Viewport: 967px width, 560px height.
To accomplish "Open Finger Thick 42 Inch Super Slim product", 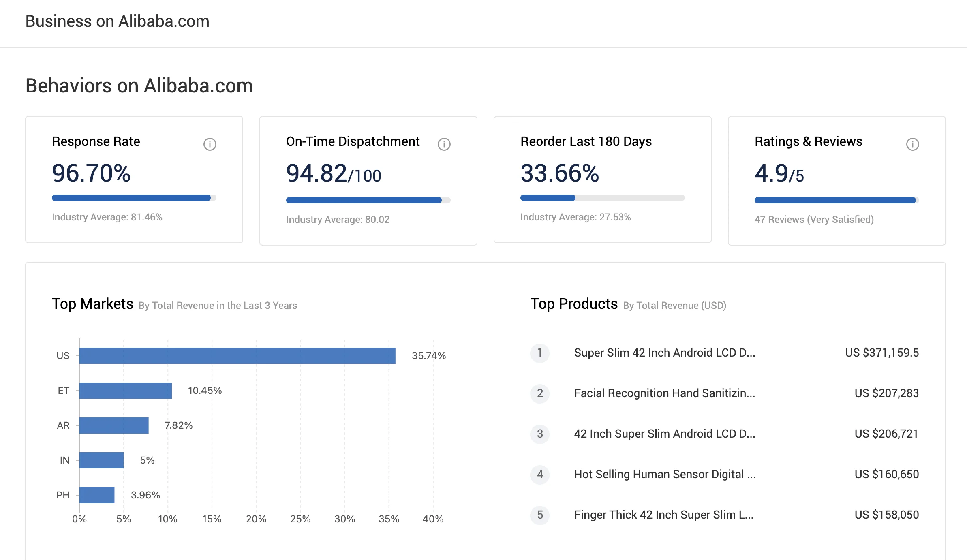I will [x=663, y=515].
